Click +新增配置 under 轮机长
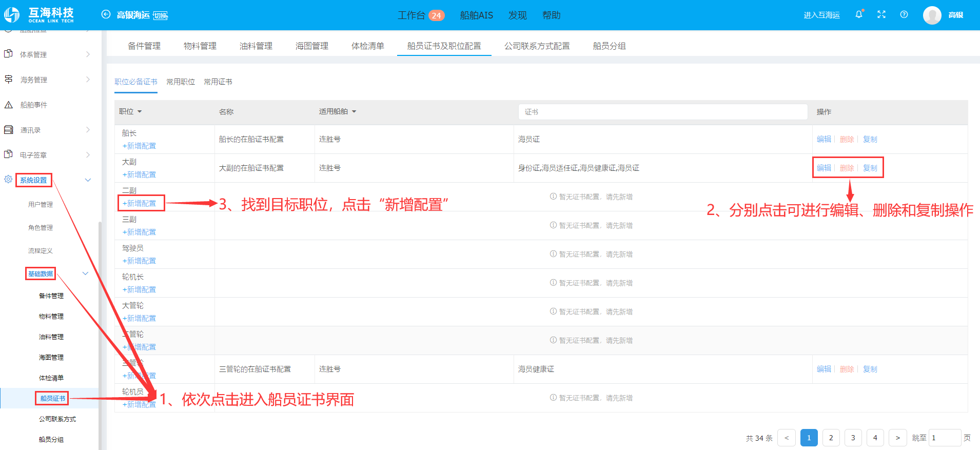Screen dimensions: 980x450 coord(139,289)
